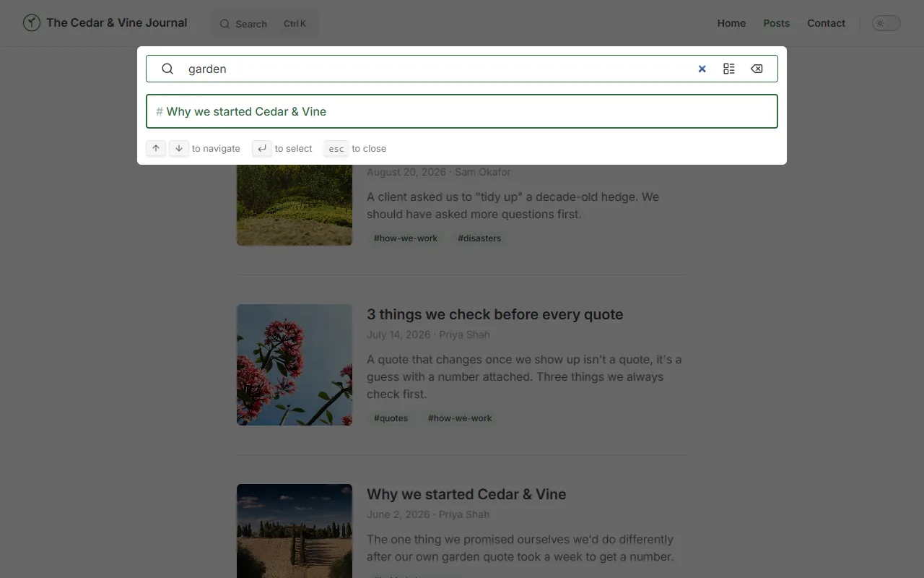Open the hedge post thumbnail image
Viewport: 924px width, 578px height.
coord(295,205)
